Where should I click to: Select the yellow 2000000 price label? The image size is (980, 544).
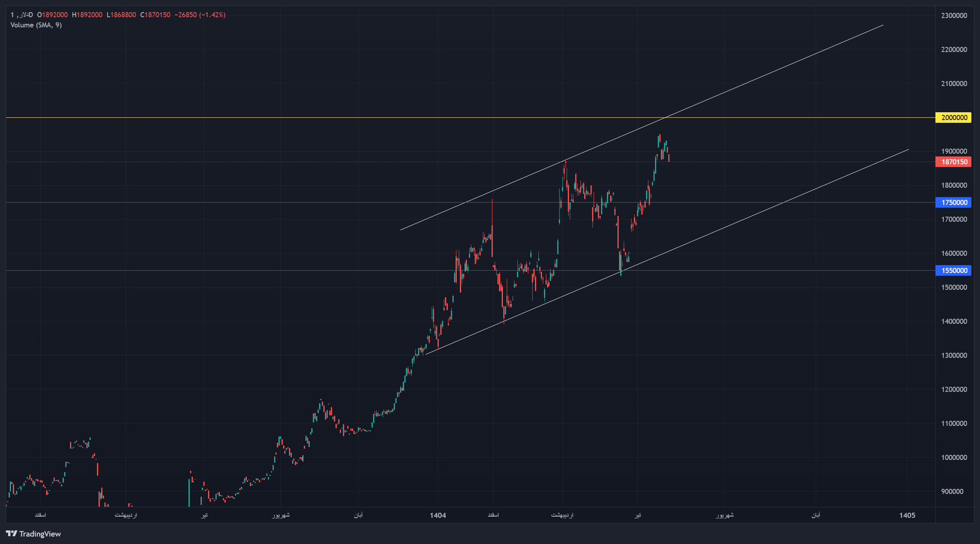953,118
